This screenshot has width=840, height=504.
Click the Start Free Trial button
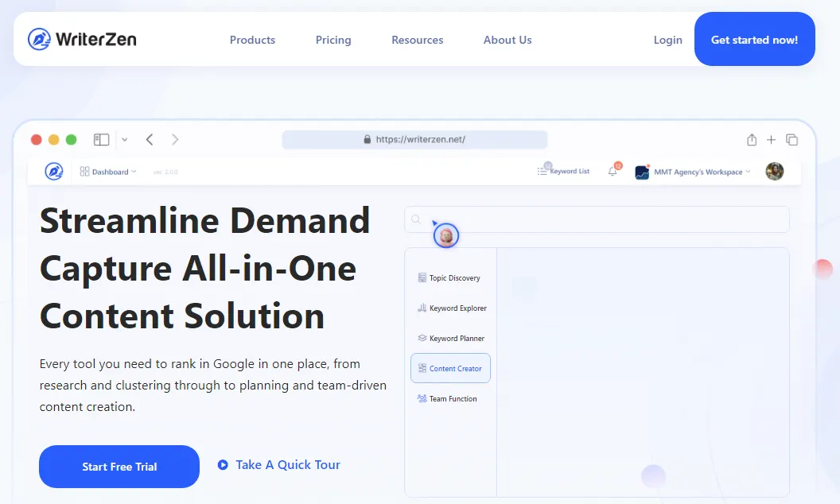point(119,467)
